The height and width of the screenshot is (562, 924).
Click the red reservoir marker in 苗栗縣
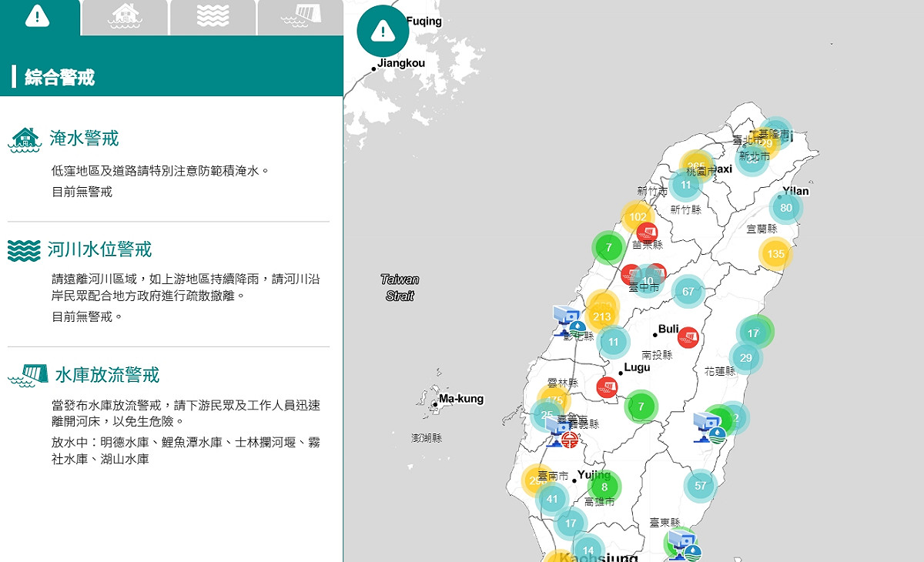(647, 232)
